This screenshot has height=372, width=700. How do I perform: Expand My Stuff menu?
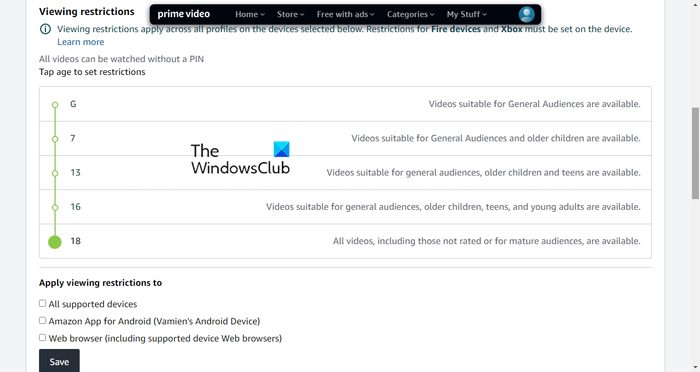click(467, 14)
